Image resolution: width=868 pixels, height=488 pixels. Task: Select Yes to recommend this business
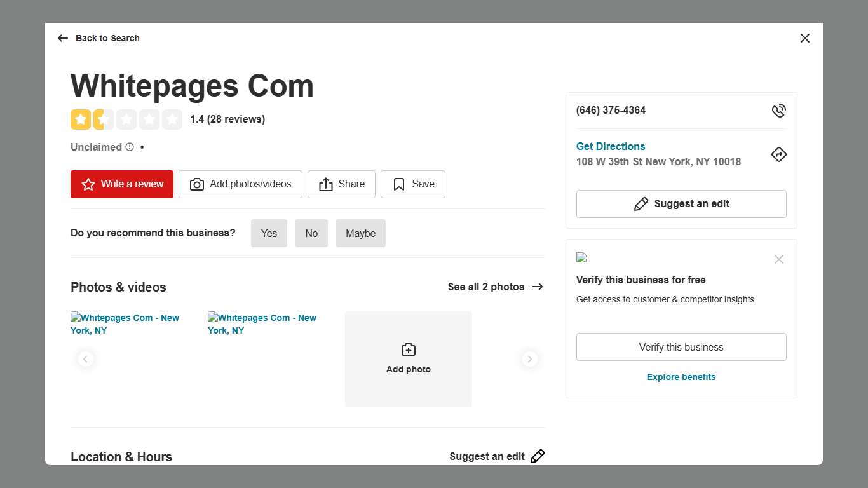pos(269,233)
